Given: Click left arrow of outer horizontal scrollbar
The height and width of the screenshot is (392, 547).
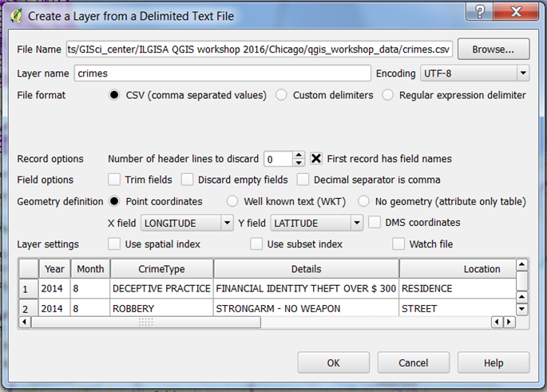Looking at the screenshot, I should [x=24, y=322].
